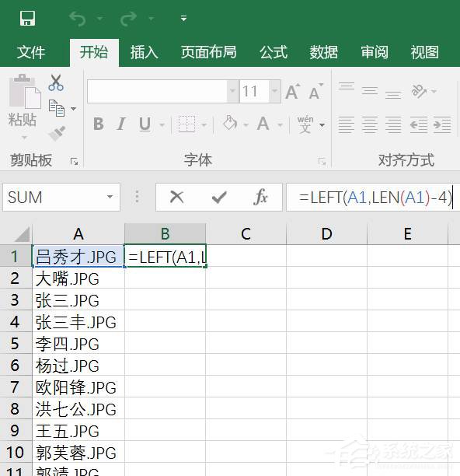Click the Orientation text rotate icon
The height and width of the screenshot is (476, 460).
[x=419, y=91]
